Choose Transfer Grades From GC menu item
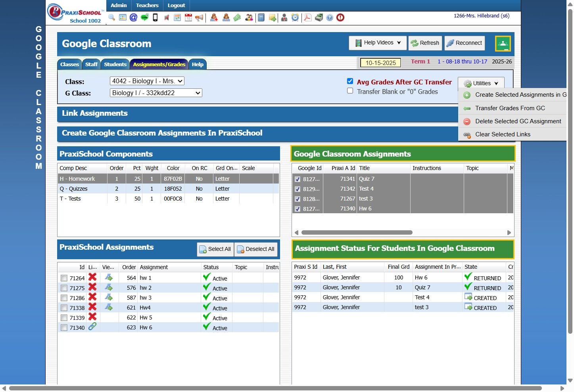 (x=510, y=108)
